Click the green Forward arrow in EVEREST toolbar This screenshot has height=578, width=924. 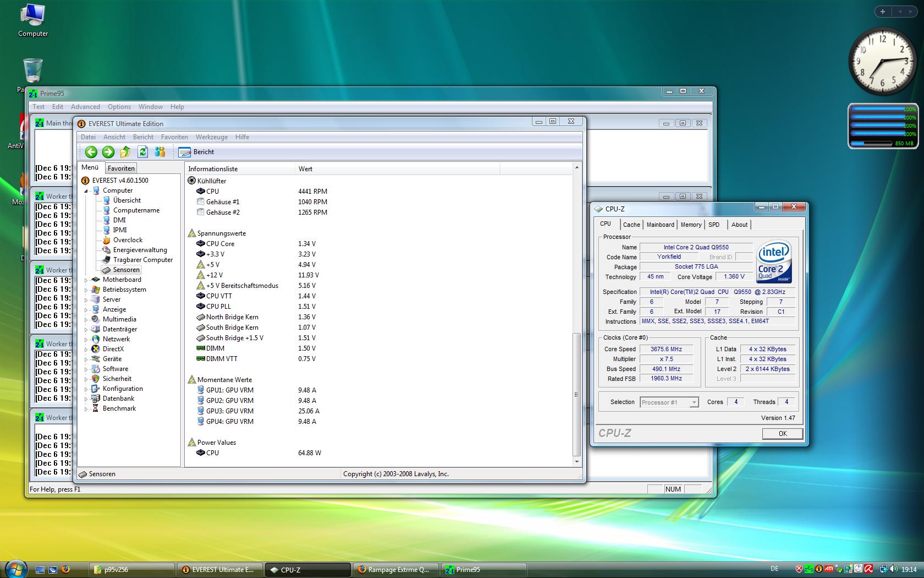[x=108, y=152]
